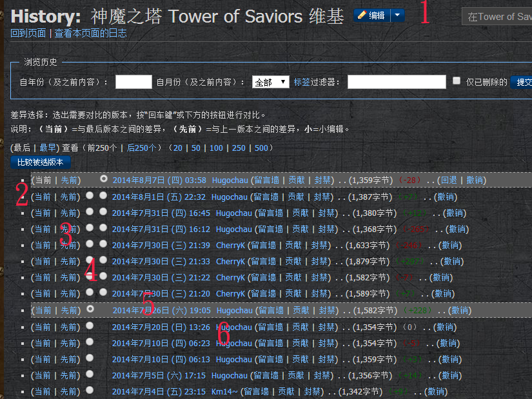Open CherryK user link in 21:39 row

[230, 246]
